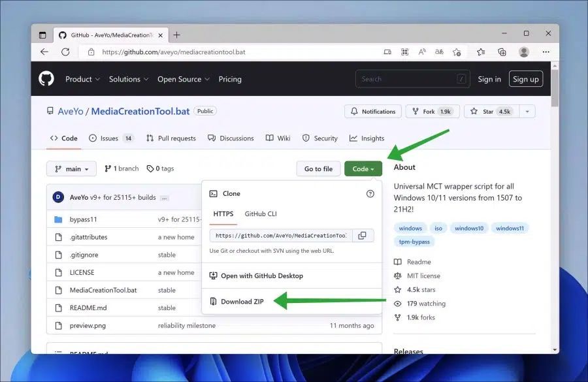Viewport: 588px width, 382px height.
Task: Add this page to favorites
Action: (457, 52)
